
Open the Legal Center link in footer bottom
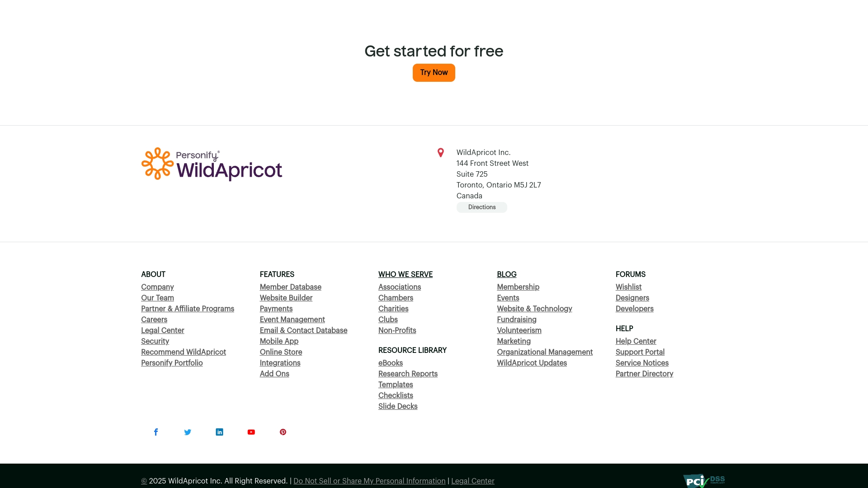tap(472, 481)
